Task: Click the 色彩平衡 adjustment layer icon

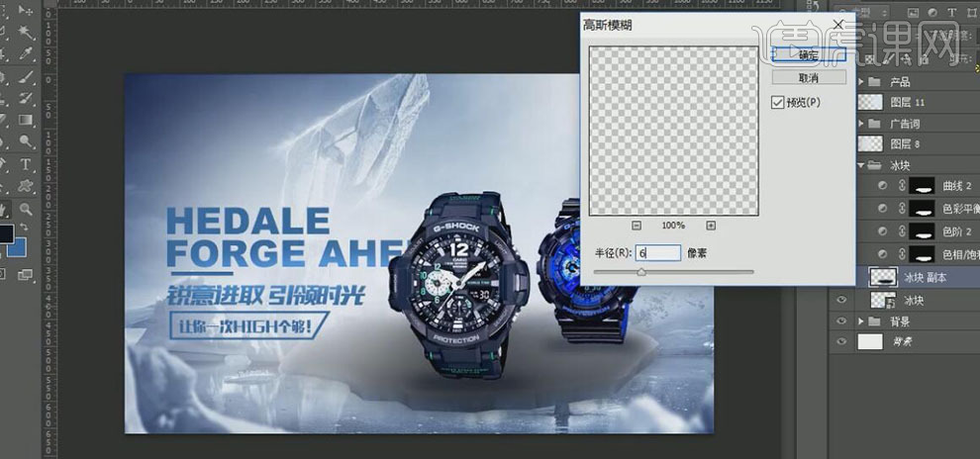Action: click(883, 208)
